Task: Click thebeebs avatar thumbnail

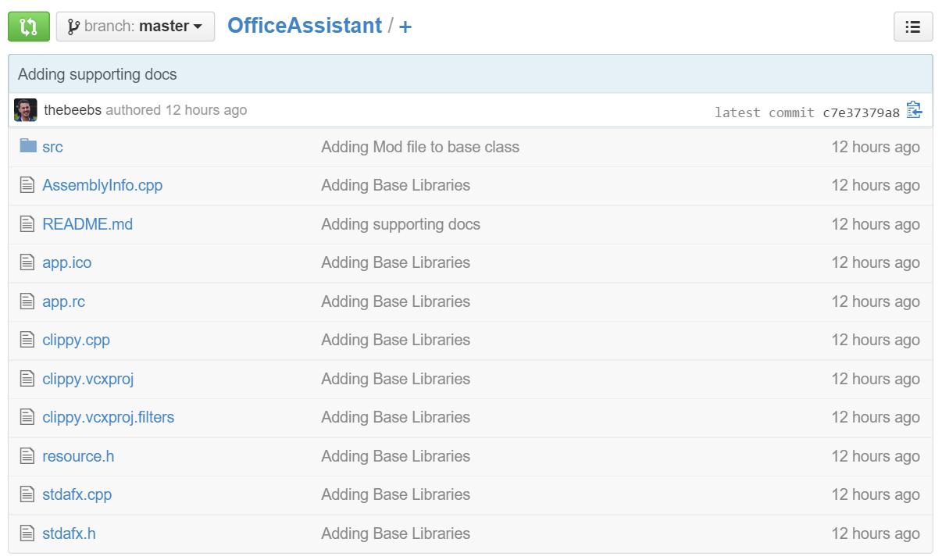Action: tap(26, 110)
